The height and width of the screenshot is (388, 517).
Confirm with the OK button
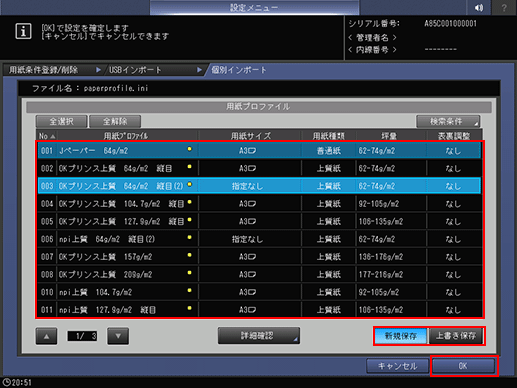coord(463,366)
